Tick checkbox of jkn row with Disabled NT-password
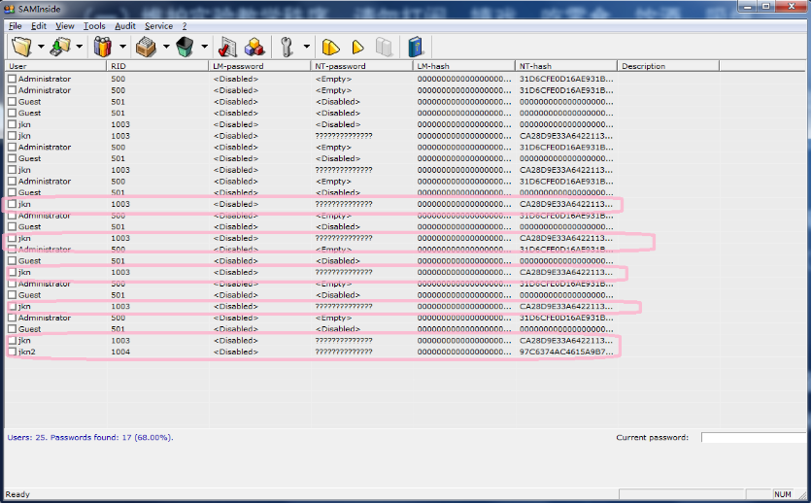The image size is (812, 504). pos(12,124)
